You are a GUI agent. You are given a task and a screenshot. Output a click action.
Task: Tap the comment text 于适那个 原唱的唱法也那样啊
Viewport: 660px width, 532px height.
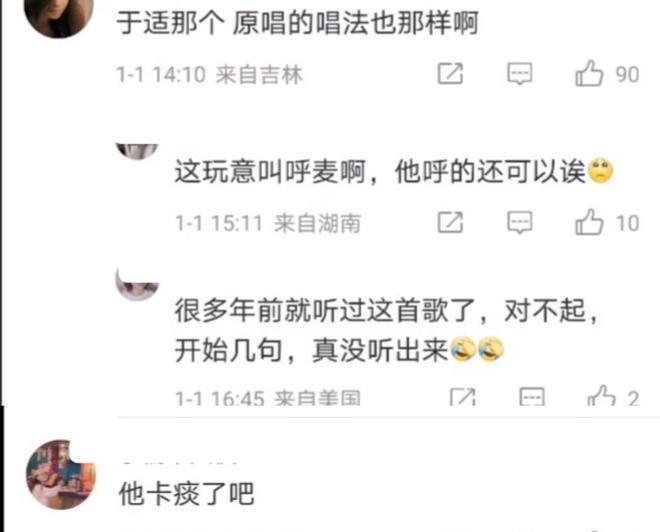click(298, 23)
